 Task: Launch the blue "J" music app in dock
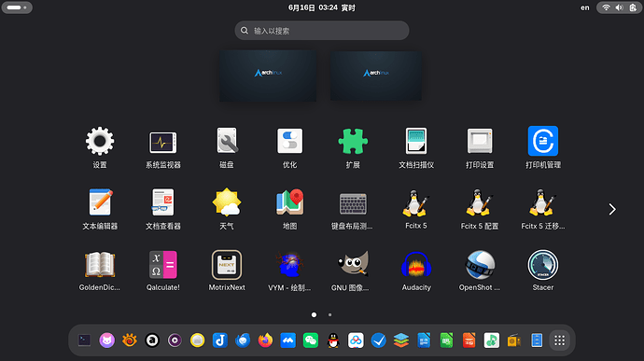pos(220,340)
